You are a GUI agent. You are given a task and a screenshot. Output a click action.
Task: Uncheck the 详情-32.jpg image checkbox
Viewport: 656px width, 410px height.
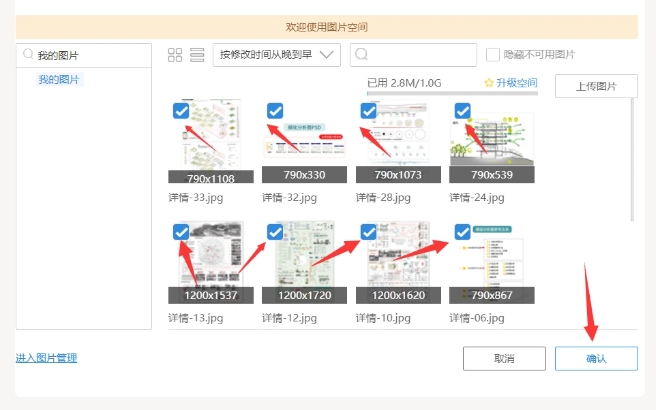[275, 111]
